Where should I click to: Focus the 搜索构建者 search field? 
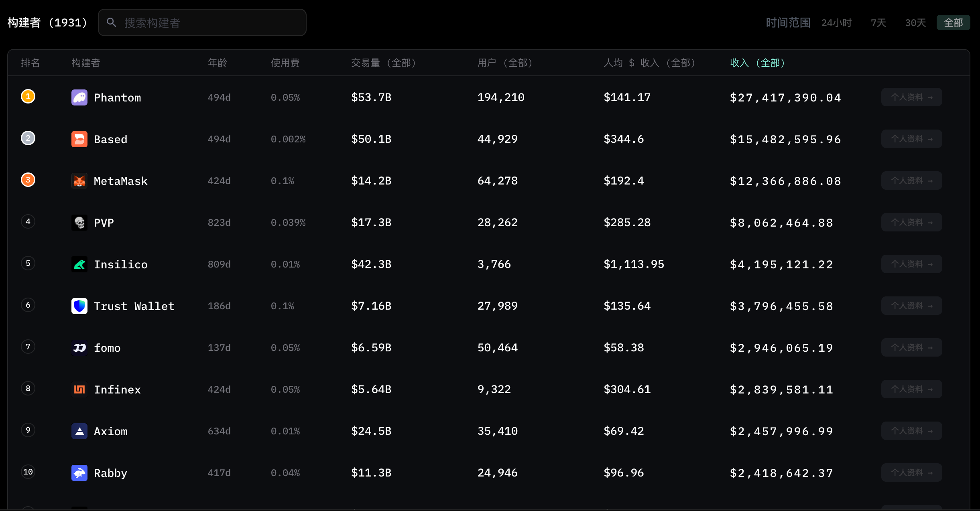[x=202, y=22]
